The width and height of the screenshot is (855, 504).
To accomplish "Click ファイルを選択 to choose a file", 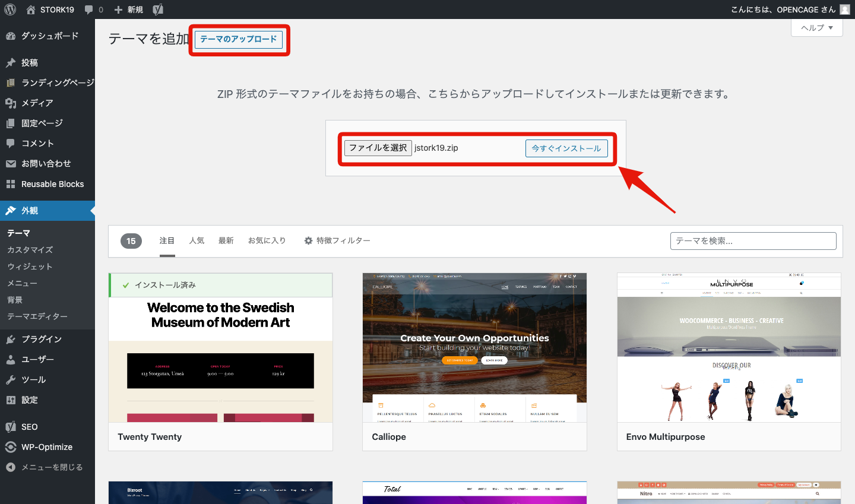I will click(x=378, y=147).
